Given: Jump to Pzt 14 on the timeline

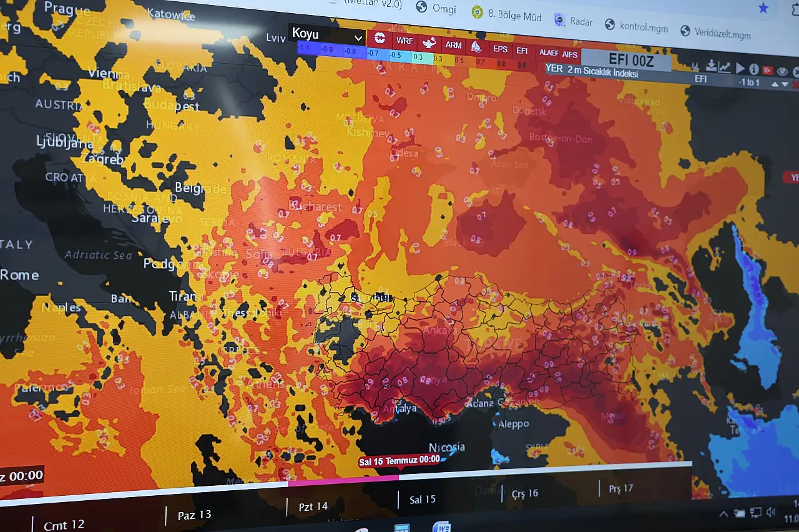Looking at the screenshot, I should click(x=313, y=506).
